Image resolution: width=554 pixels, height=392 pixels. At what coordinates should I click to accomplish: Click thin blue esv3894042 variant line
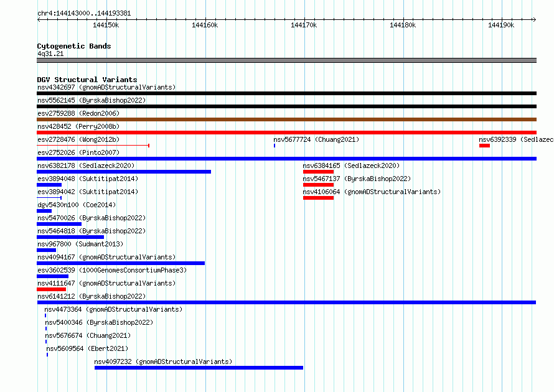[x=49, y=198]
